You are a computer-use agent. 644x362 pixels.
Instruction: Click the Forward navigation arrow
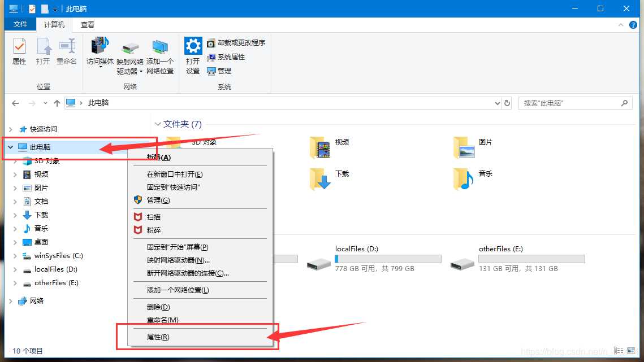pyautogui.click(x=32, y=103)
